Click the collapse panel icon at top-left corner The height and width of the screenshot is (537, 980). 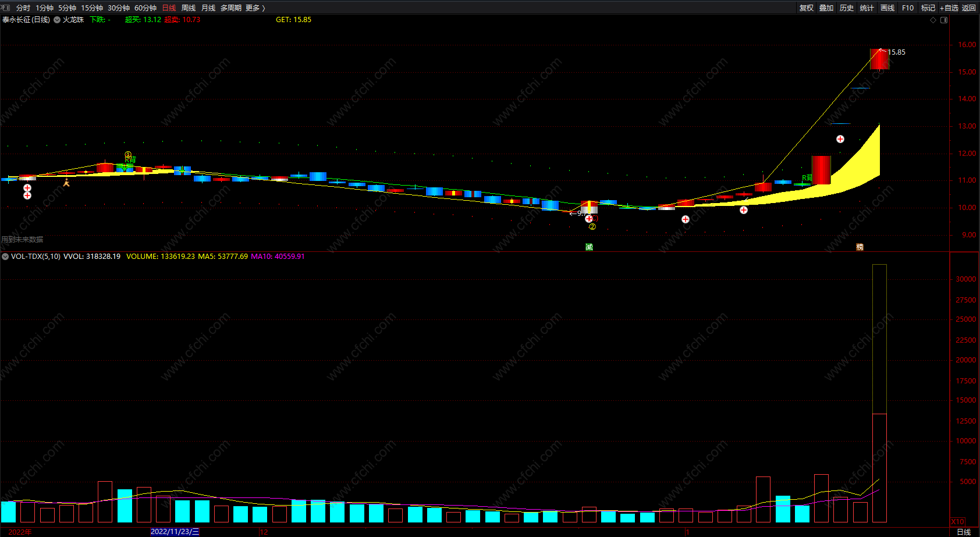5,8
